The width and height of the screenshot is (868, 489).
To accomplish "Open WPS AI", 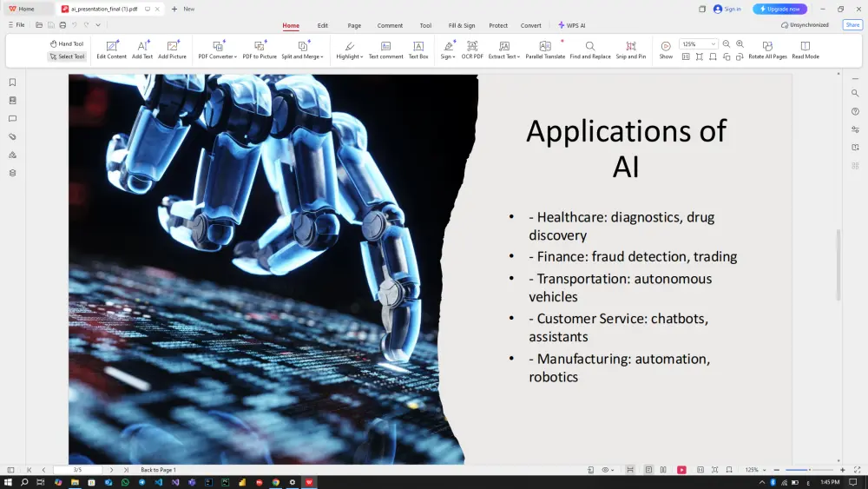I will click(572, 25).
